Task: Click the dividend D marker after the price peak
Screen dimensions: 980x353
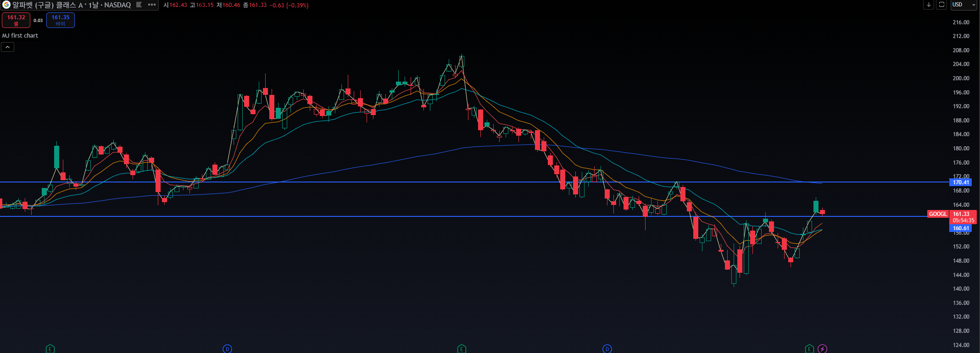Action: [607, 349]
